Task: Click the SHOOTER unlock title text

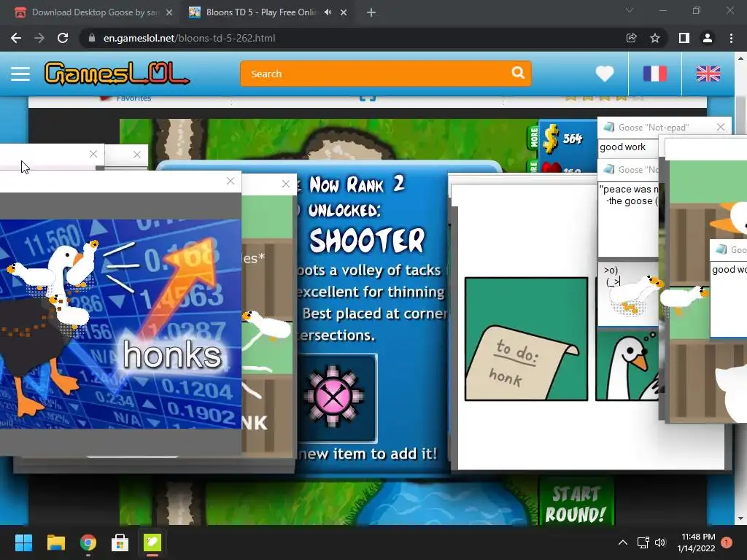Action: [366, 241]
